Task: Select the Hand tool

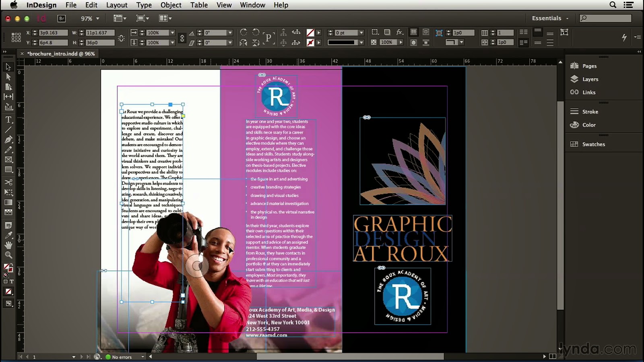Action: 8,245
